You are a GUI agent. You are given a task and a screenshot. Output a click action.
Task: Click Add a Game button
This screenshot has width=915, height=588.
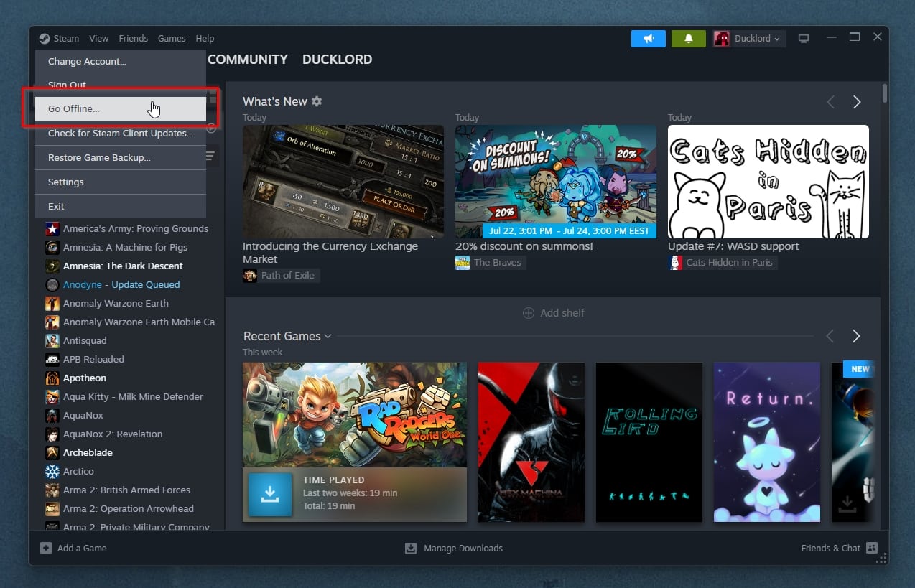pos(73,548)
